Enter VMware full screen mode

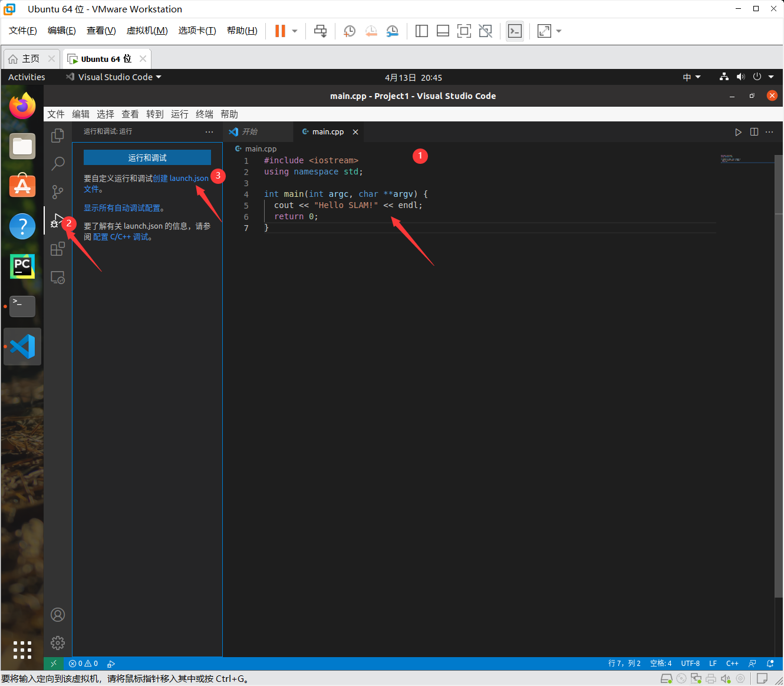(464, 31)
